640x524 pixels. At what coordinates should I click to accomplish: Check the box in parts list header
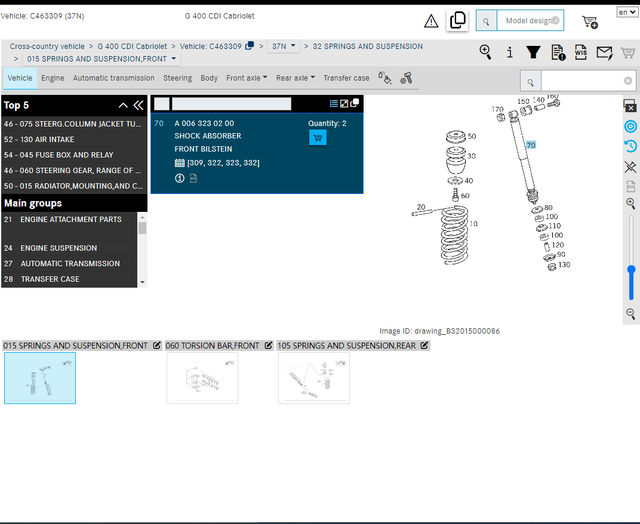pyautogui.click(x=162, y=104)
